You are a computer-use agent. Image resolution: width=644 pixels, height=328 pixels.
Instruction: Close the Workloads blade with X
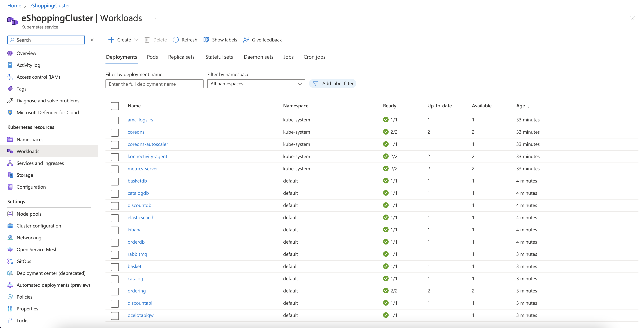click(x=632, y=18)
